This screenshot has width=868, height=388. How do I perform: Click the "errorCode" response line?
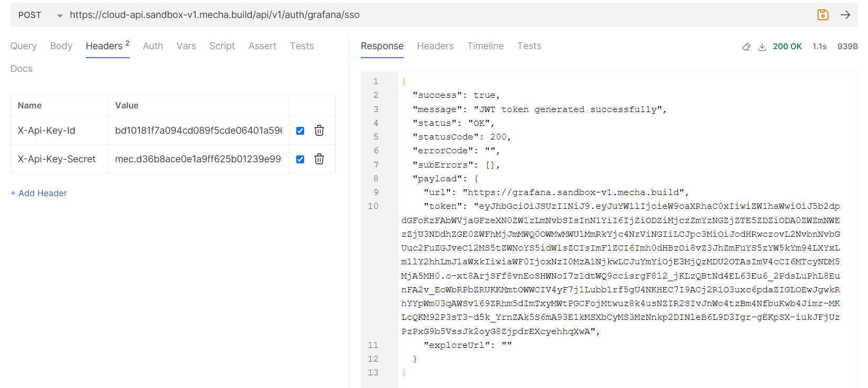[456, 151]
